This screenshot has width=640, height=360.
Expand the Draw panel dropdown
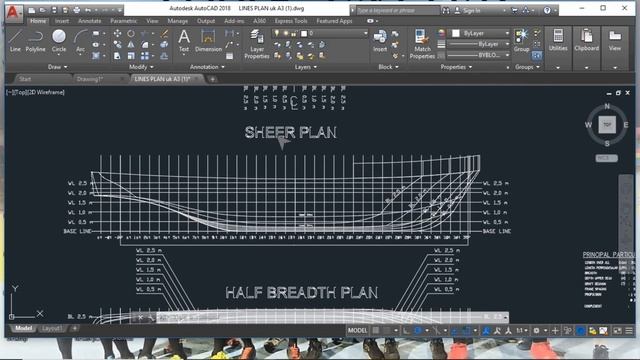tap(58, 67)
